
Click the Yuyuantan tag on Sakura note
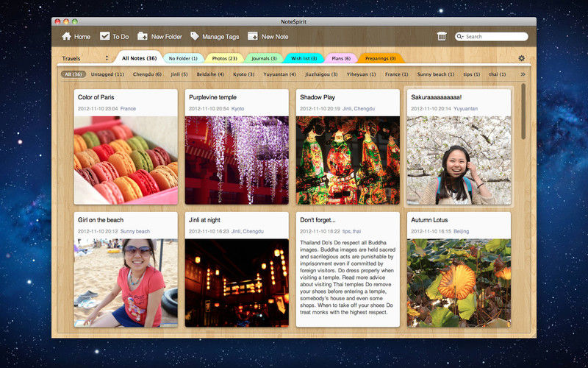(465, 108)
